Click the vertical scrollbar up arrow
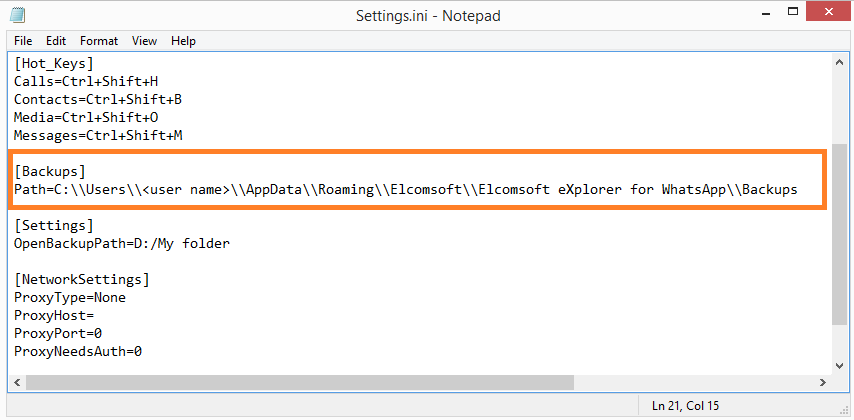854x420 pixels. click(x=839, y=62)
